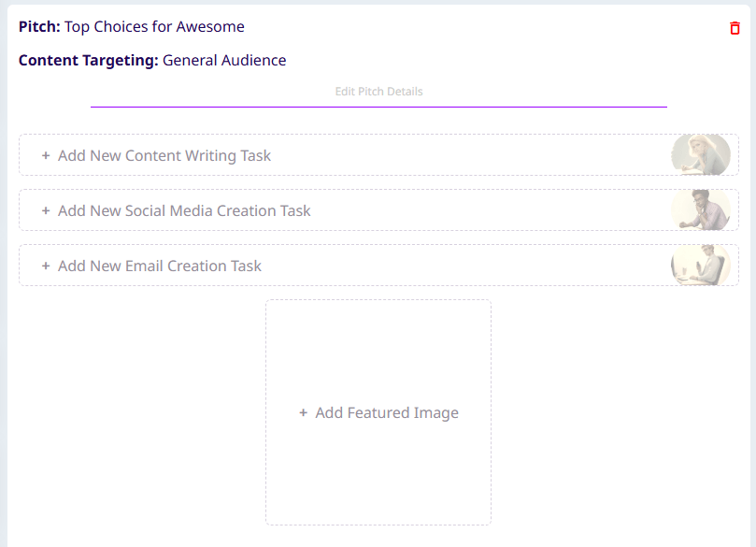Add New Email Creation Task

[x=160, y=266]
